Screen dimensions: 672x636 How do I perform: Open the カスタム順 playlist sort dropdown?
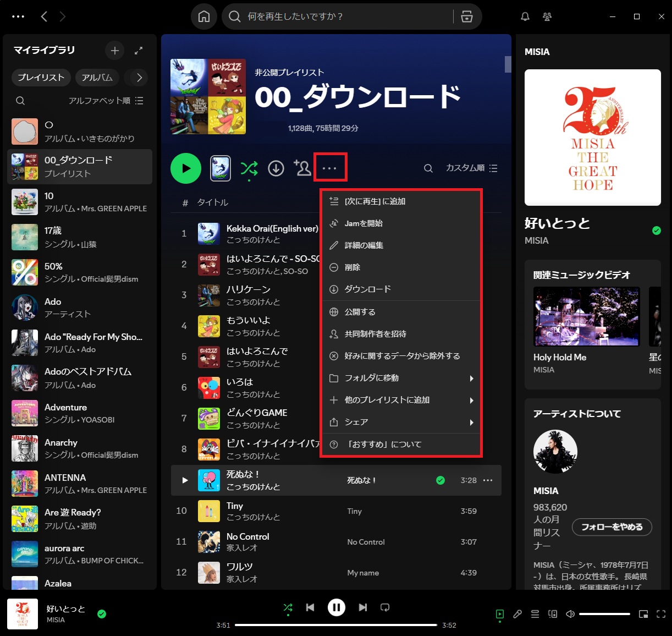coord(472,168)
